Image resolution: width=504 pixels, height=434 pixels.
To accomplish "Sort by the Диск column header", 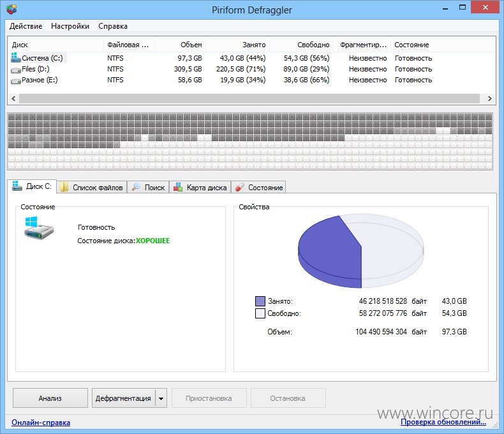I will (56, 45).
